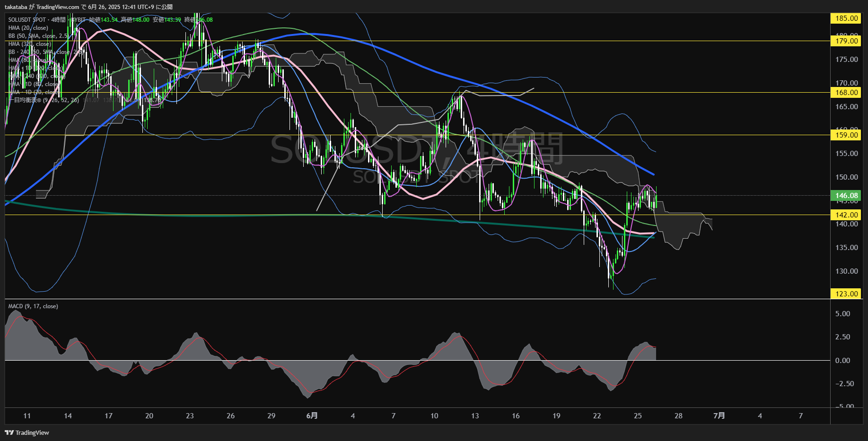Click the 14 date label on time axis
This screenshot has width=868, height=441.
tap(68, 416)
